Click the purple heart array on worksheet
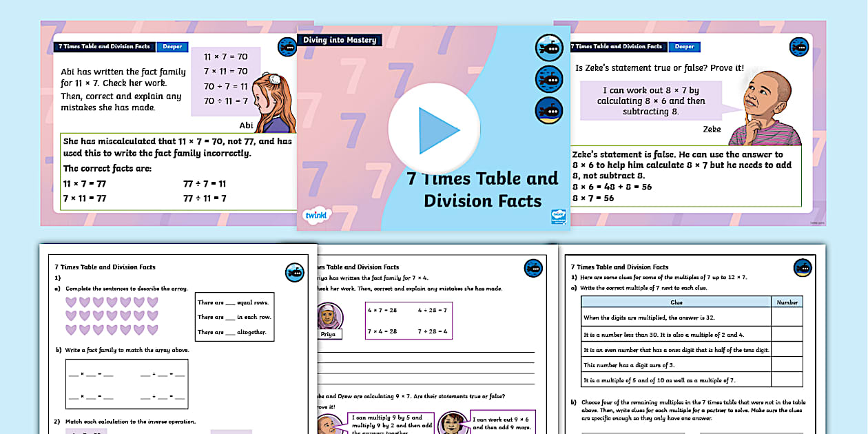This screenshot has height=434, width=868. click(x=112, y=316)
